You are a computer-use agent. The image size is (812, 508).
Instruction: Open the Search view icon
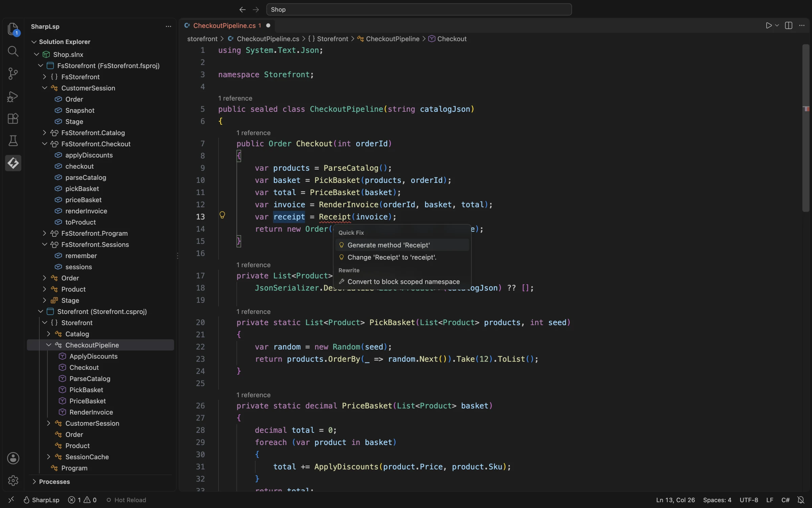[x=13, y=51]
